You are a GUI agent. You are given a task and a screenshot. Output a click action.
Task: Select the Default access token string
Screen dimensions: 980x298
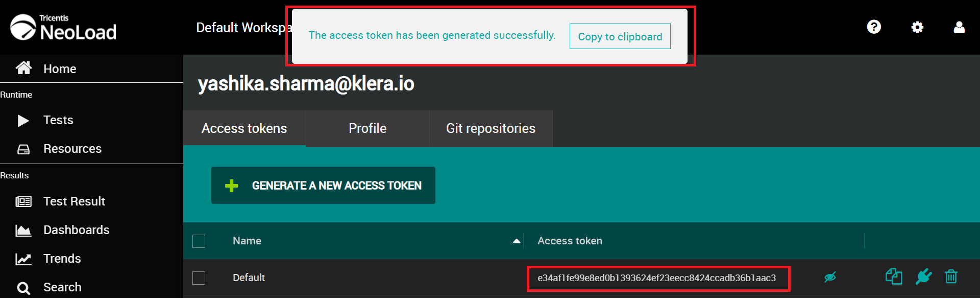[656, 278]
